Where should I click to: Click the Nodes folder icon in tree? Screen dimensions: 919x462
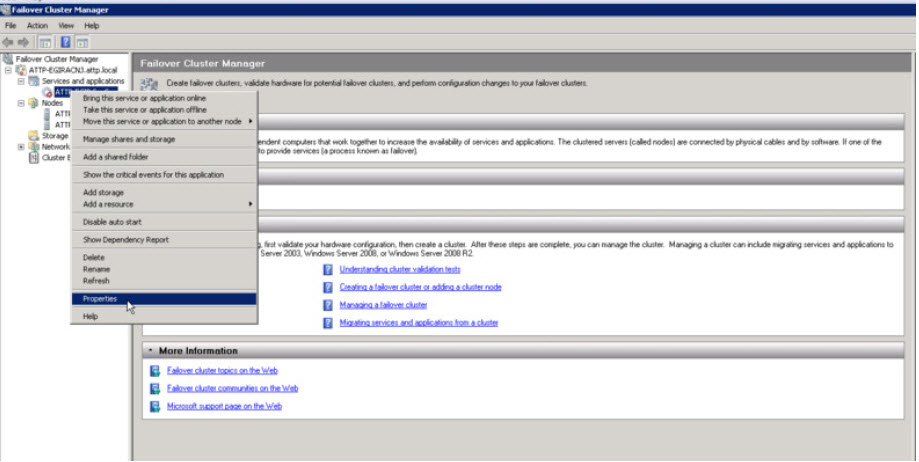(x=34, y=103)
